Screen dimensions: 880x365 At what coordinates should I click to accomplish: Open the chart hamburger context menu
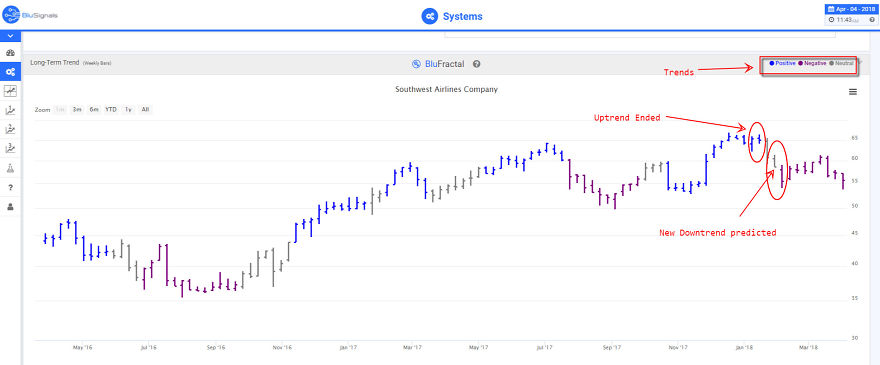pyautogui.click(x=852, y=92)
